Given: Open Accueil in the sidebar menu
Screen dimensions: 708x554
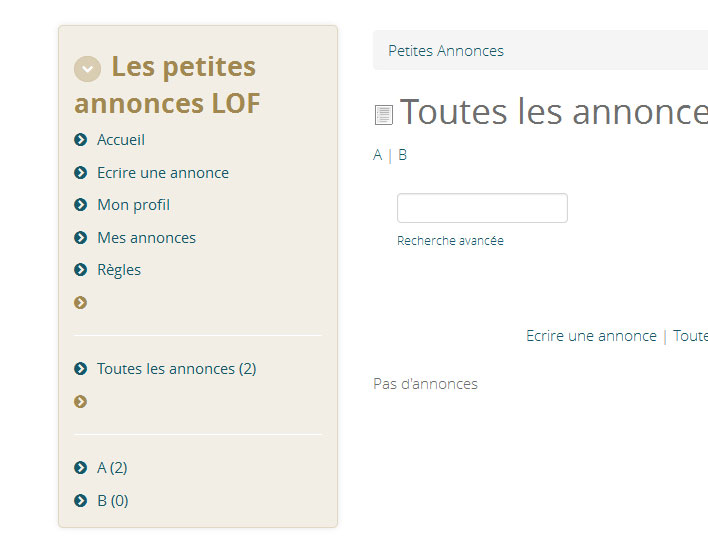Looking at the screenshot, I should 121,140.
